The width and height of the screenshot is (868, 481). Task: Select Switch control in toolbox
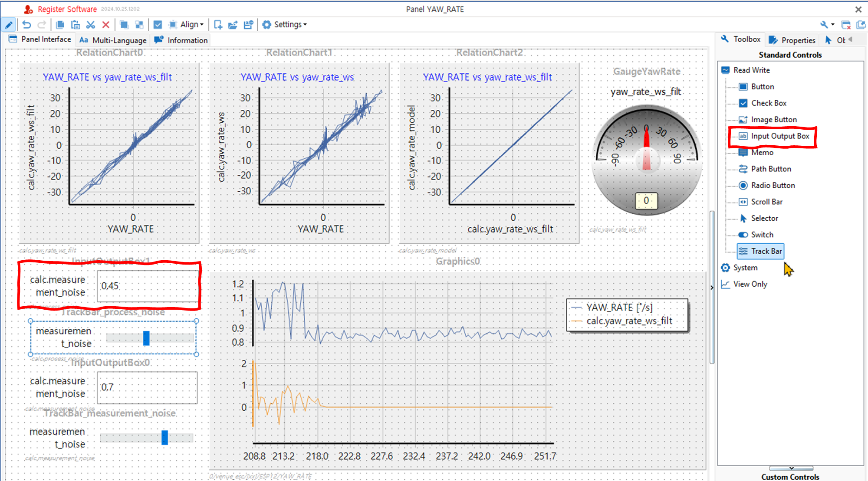click(x=762, y=235)
